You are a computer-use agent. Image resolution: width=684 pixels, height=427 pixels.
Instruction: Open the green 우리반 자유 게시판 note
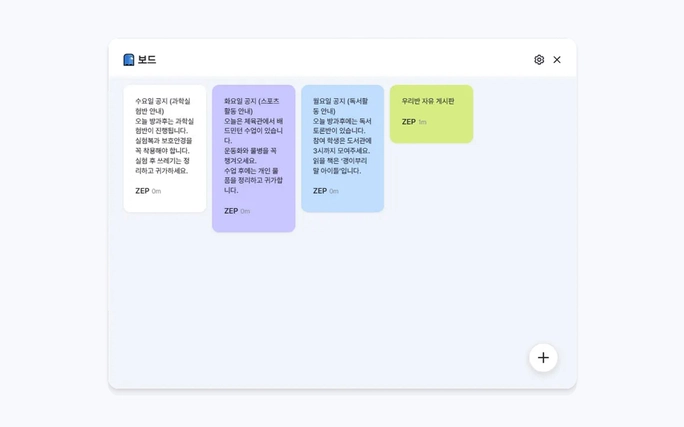coord(431,113)
